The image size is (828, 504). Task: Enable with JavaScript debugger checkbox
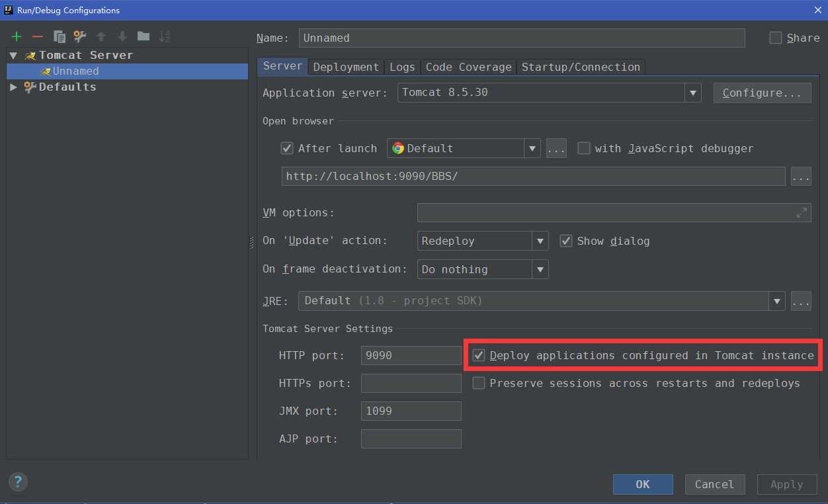[x=584, y=148]
